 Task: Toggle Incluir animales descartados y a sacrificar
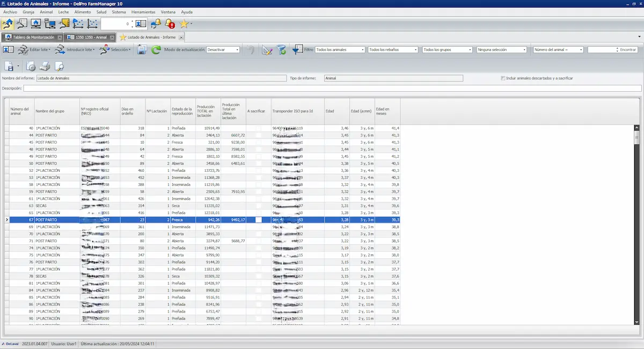(x=503, y=78)
